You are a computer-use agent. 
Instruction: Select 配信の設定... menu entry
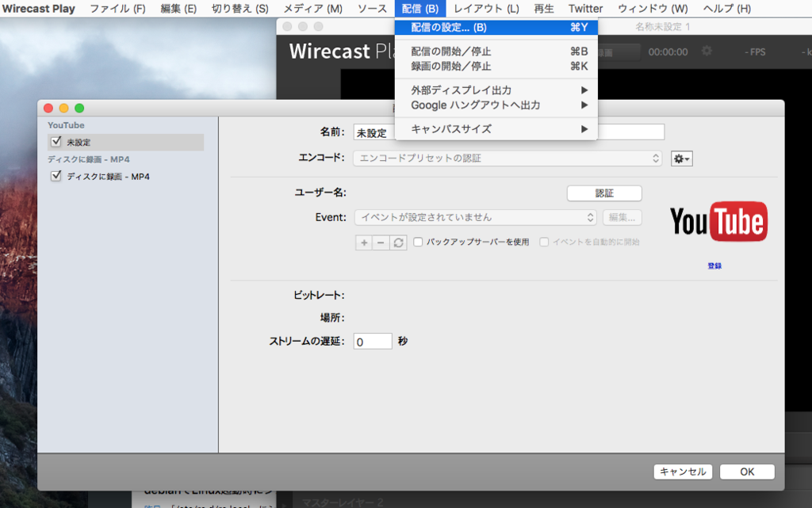[x=496, y=28]
